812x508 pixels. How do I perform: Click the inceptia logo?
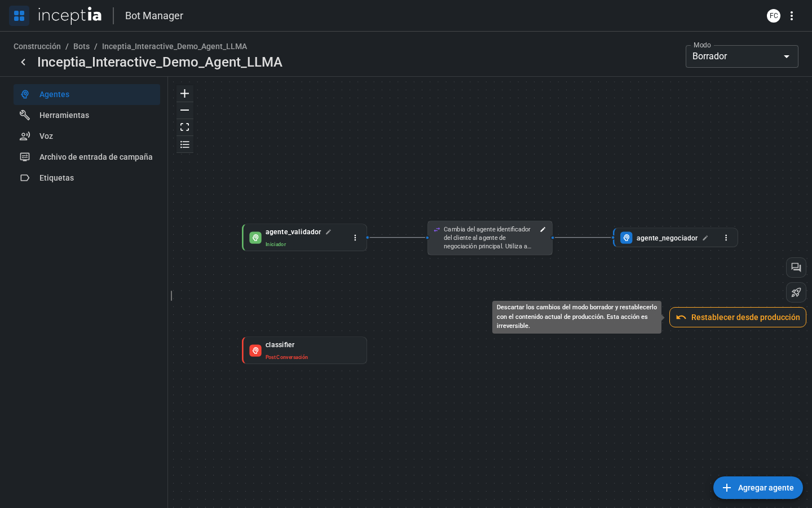tap(70, 16)
